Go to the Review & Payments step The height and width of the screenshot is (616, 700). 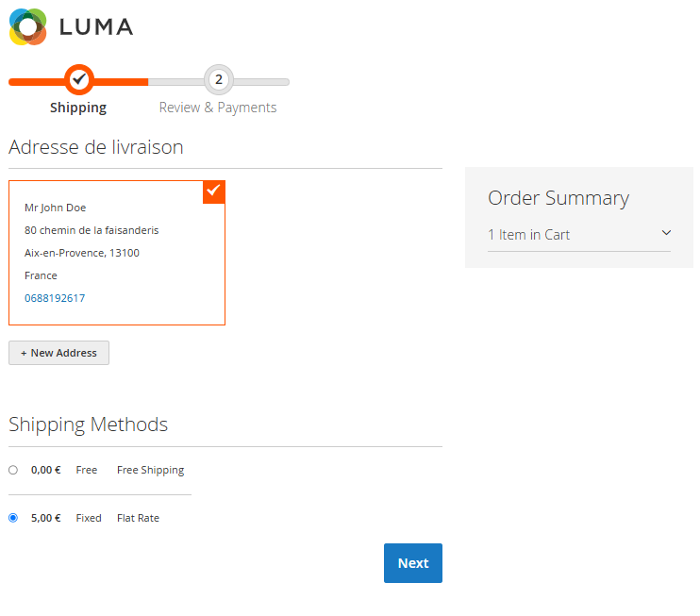(218, 108)
